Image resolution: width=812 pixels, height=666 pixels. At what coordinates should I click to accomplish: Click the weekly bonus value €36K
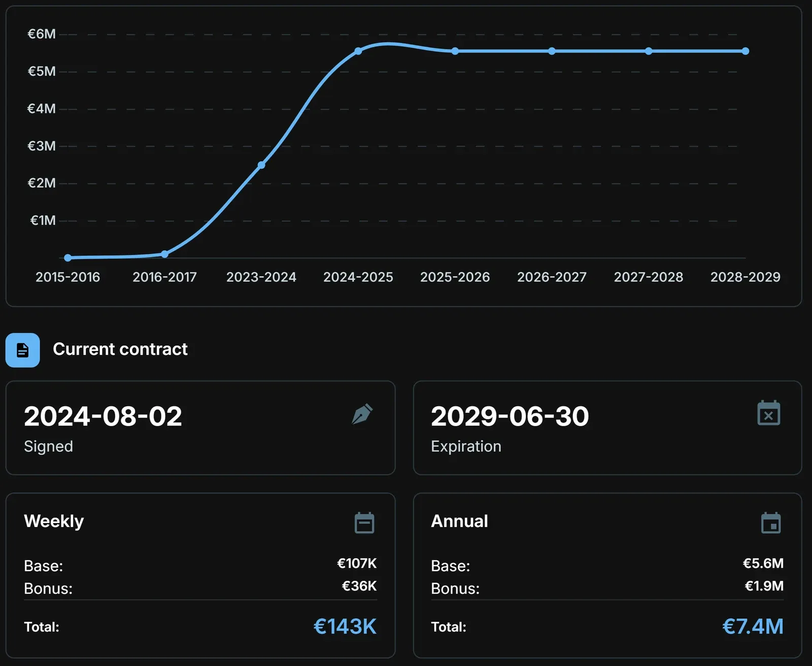click(359, 586)
